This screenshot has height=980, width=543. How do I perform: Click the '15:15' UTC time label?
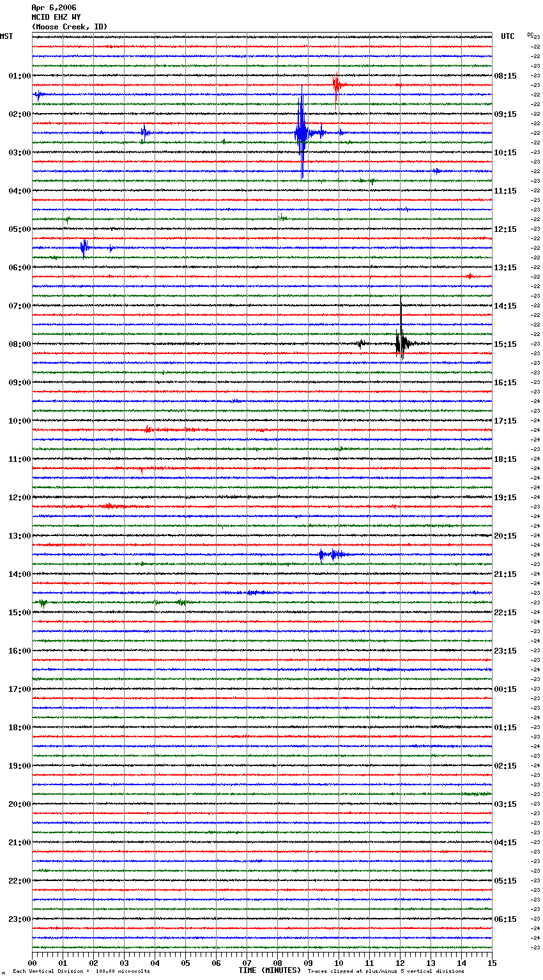tap(505, 344)
